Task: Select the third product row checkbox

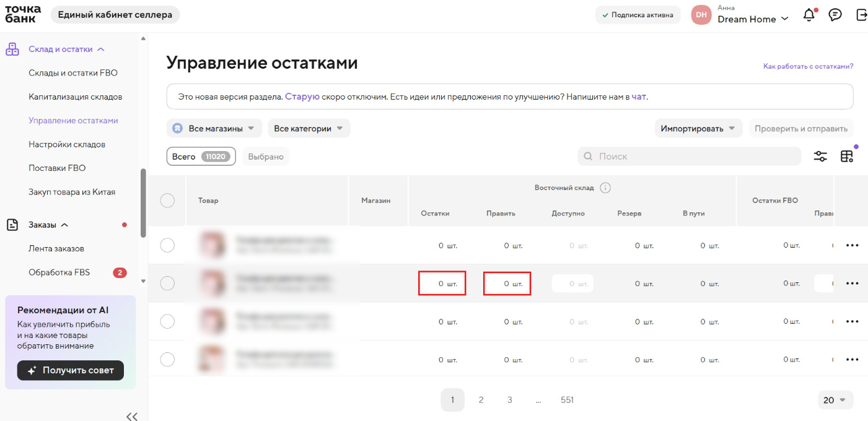Action: click(x=167, y=321)
